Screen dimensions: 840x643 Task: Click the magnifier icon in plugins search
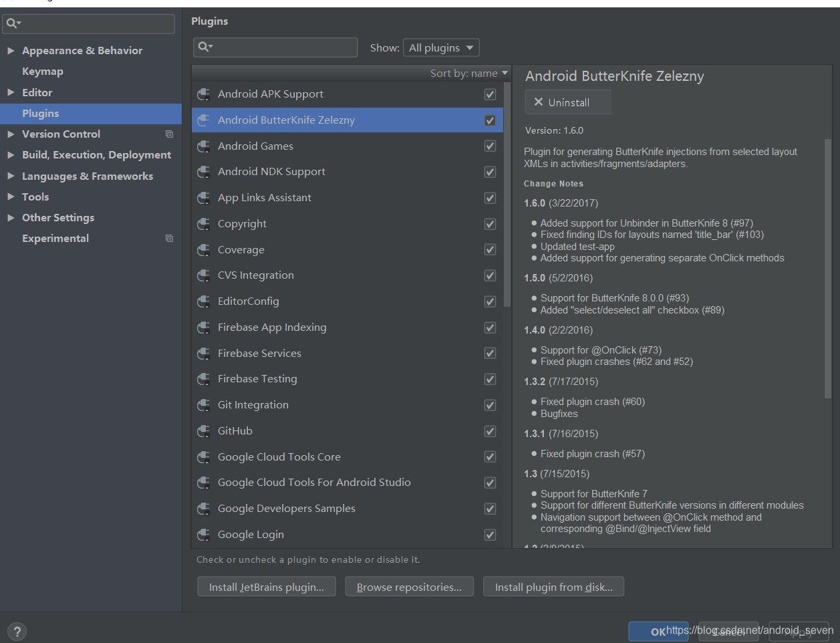click(x=205, y=47)
